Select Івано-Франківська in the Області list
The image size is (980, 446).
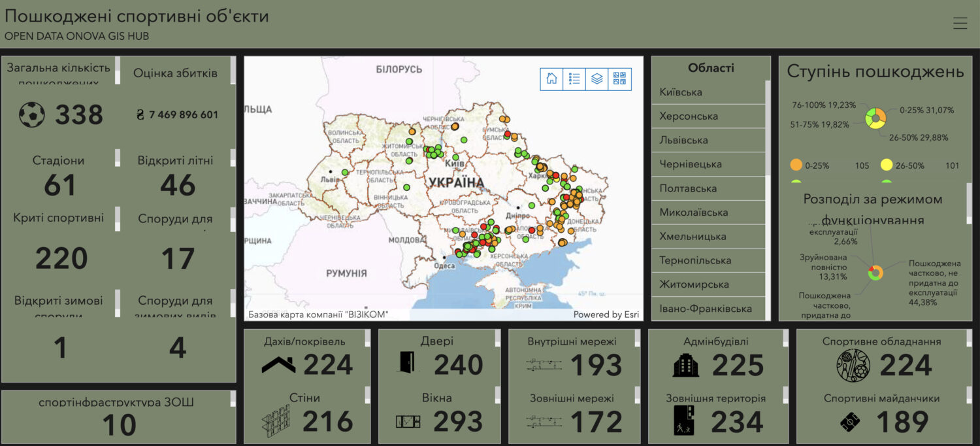tap(708, 309)
